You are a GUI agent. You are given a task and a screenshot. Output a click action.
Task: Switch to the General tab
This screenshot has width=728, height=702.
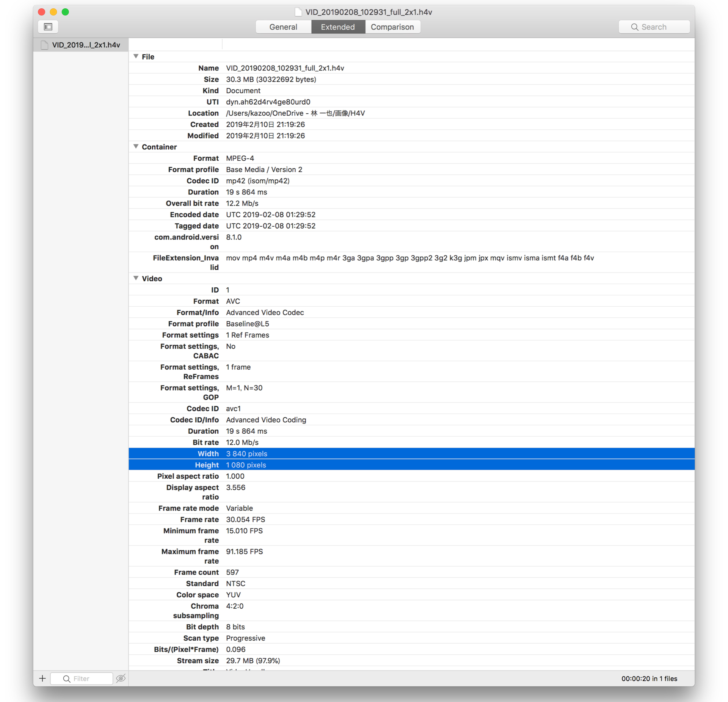coord(283,27)
